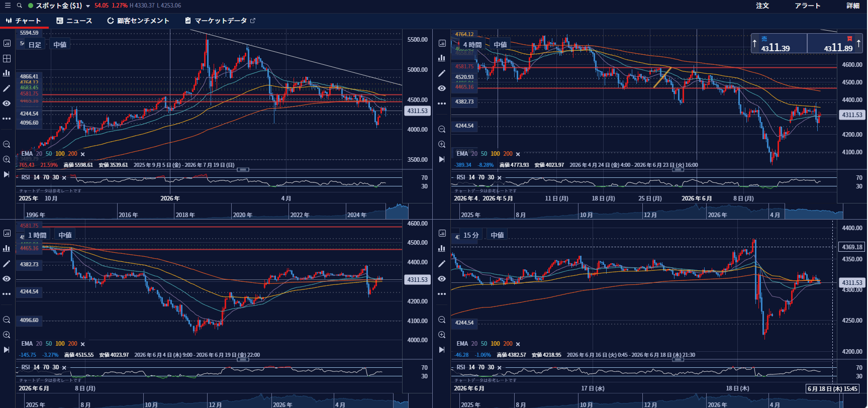Select the pencil drawing tool in 15-minute chart
Viewport: 868px width, 408px height.
[x=442, y=264]
